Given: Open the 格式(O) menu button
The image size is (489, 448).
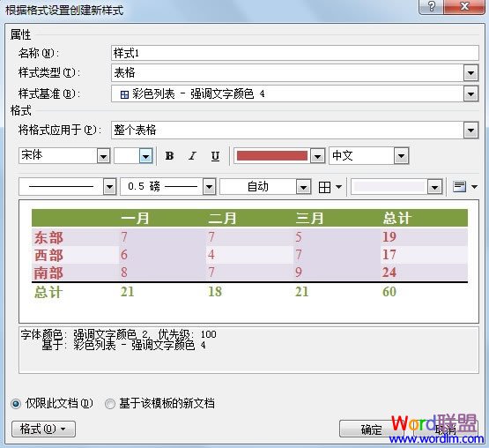Looking at the screenshot, I should point(43,429).
